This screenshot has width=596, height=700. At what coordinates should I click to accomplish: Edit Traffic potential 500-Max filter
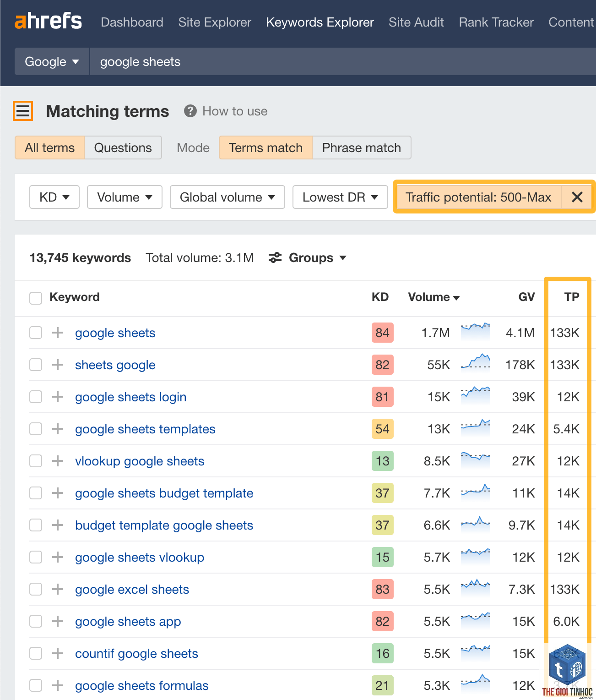[478, 197]
